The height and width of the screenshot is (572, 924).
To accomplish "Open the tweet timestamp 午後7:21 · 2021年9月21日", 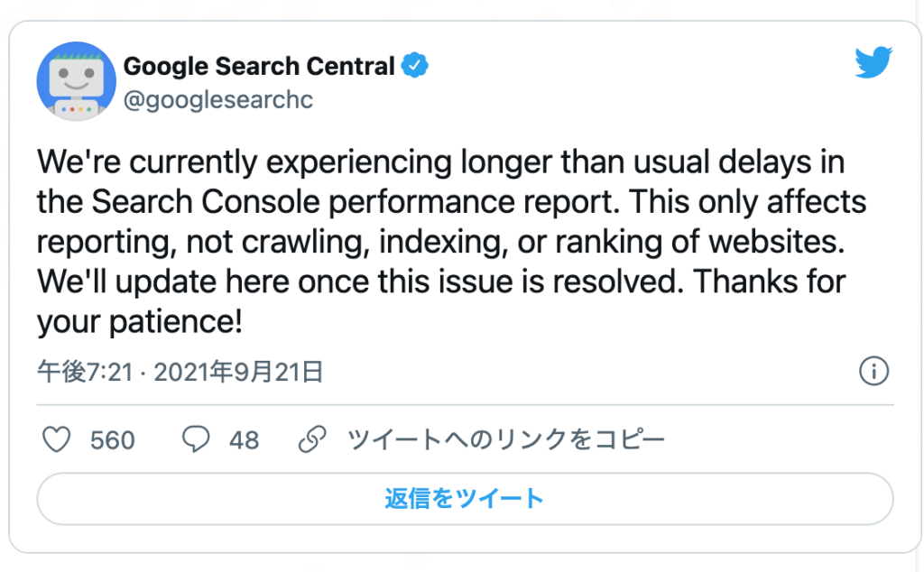I will point(180,372).
